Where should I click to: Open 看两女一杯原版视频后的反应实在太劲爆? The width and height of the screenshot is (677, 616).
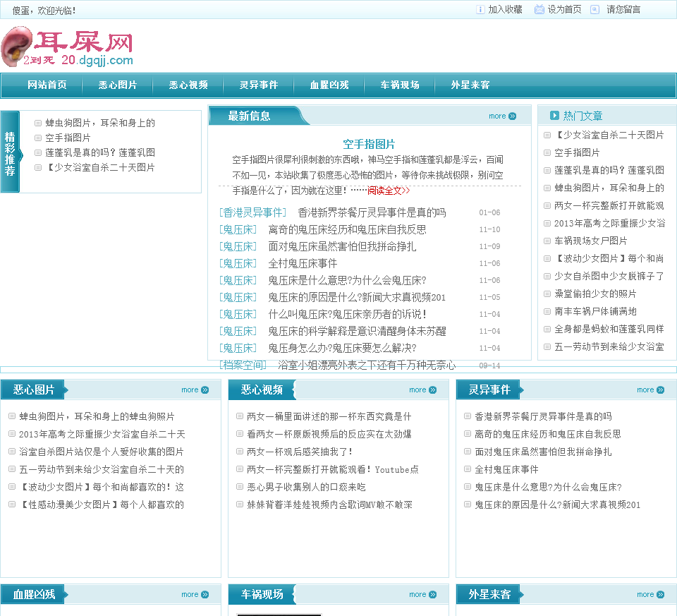[x=329, y=434]
